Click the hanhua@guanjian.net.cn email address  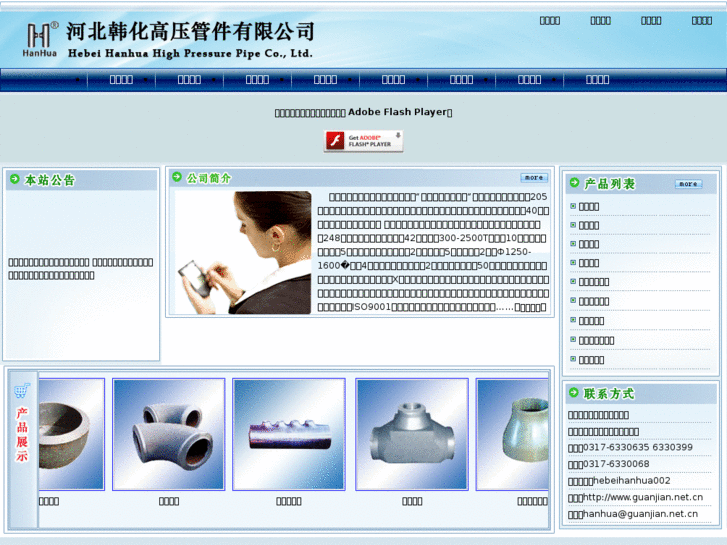coord(640,514)
